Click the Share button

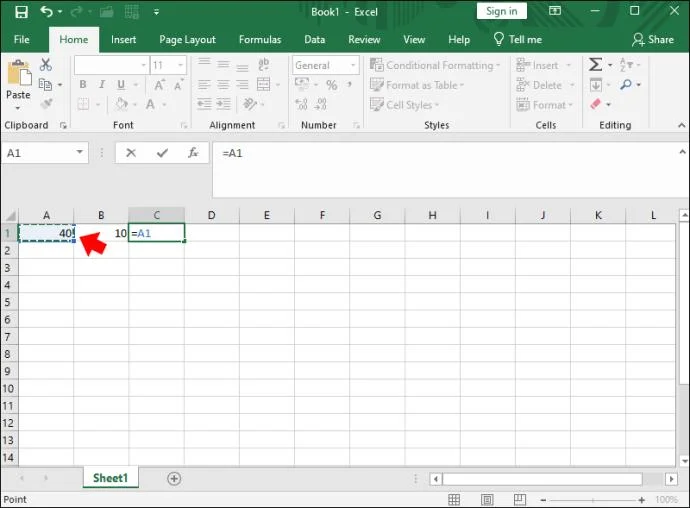pyautogui.click(x=653, y=40)
